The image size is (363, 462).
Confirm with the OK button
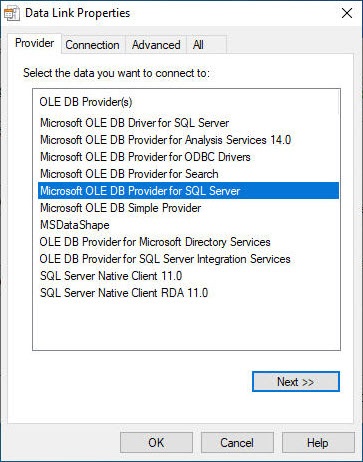156,443
